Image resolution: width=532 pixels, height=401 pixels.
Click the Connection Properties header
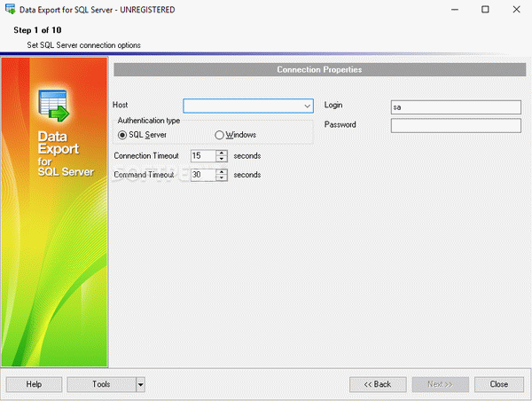click(319, 69)
